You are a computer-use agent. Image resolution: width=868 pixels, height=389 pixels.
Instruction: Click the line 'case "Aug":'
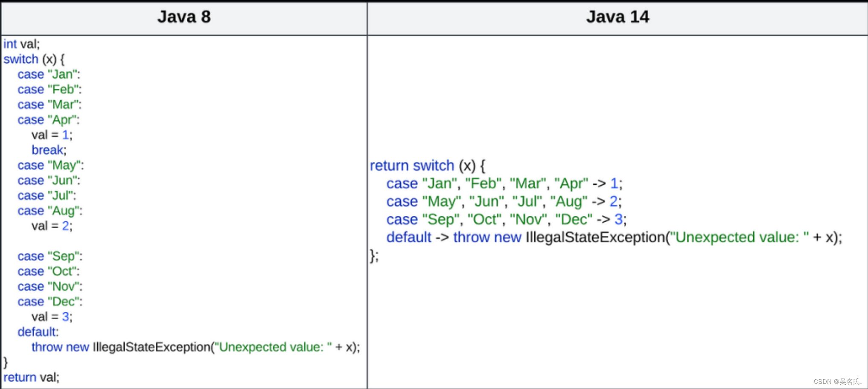click(x=50, y=211)
